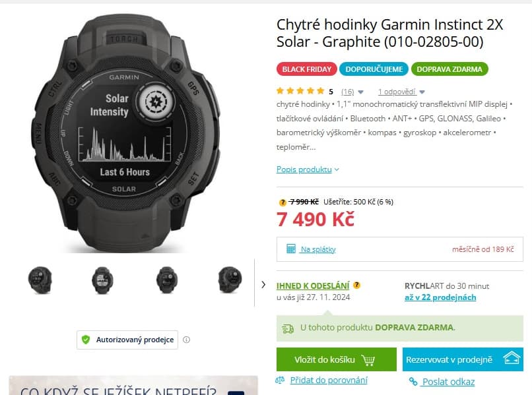The width and height of the screenshot is (532, 395).
Task: Select the third watch thumbnail image
Action: tap(166, 280)
